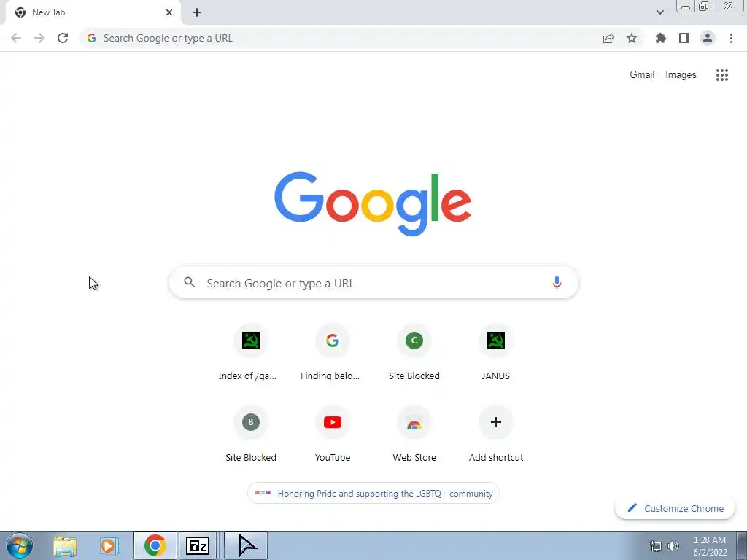Screen dimensions: 747x560
Task: Open the JANUS shortcut
Action: tap(496, 353)
